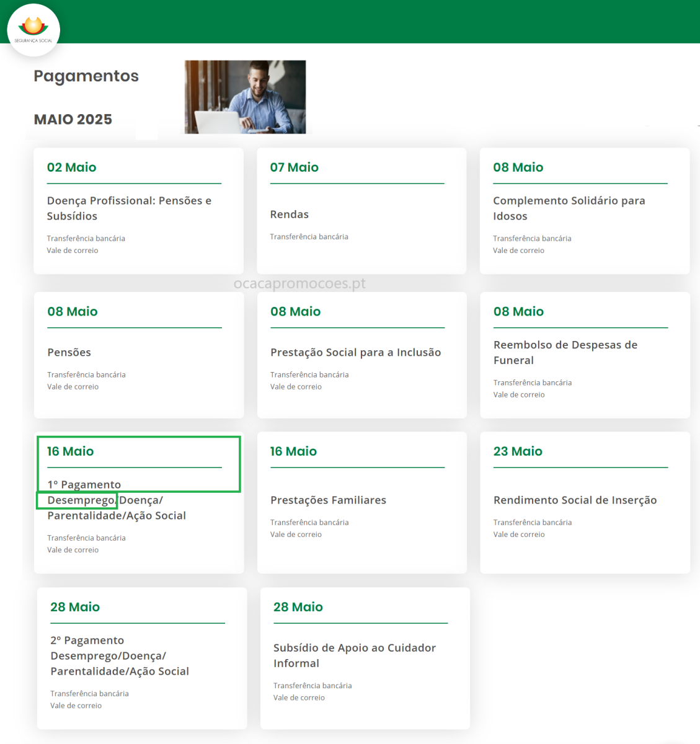This screenshot has height=744, width=700.
Task: Open Rendimento Social de Inserção title
Action: pyautogui.click(x=575, y=500)
